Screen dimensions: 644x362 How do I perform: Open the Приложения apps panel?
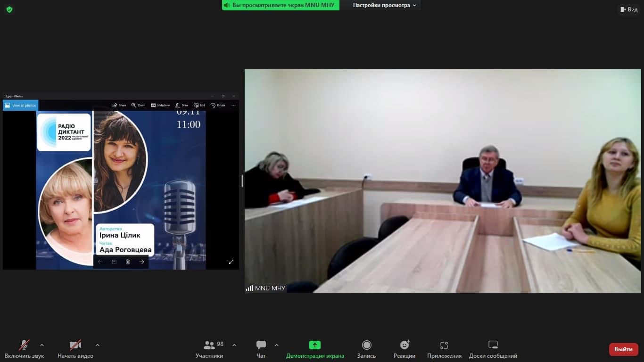pos(444,349)
